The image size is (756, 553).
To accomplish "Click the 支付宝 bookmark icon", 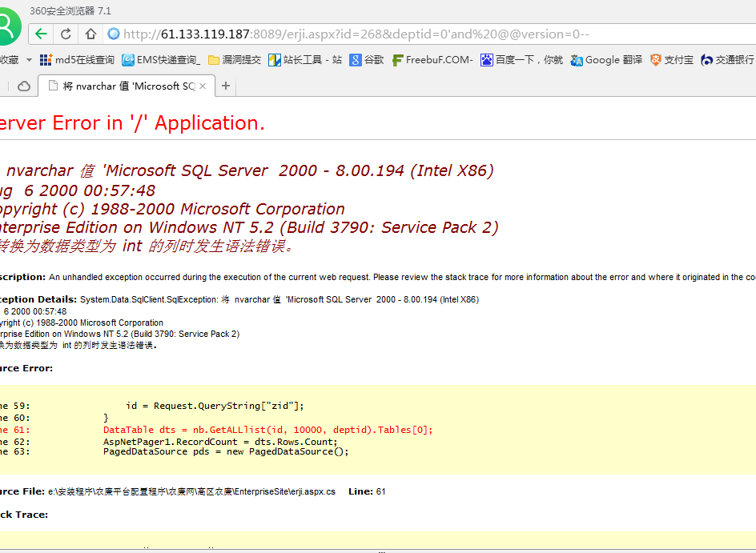I will 655,60.
